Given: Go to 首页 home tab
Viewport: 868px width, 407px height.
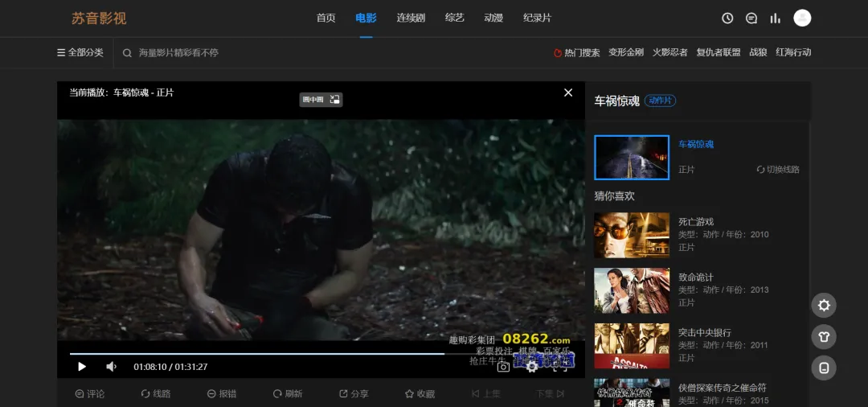Looking at the screenshot, I should [326, 18].
